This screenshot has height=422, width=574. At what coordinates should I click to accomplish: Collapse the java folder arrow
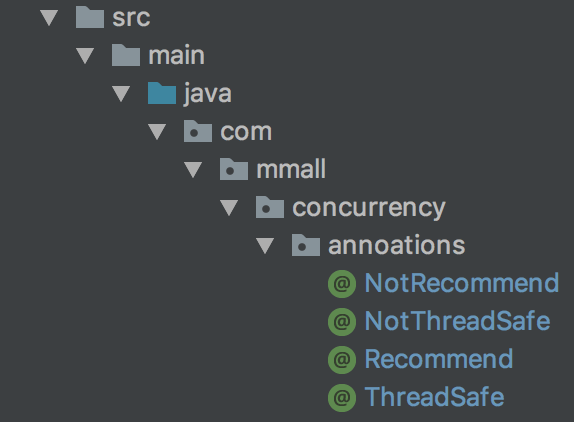tap(121, 94)
